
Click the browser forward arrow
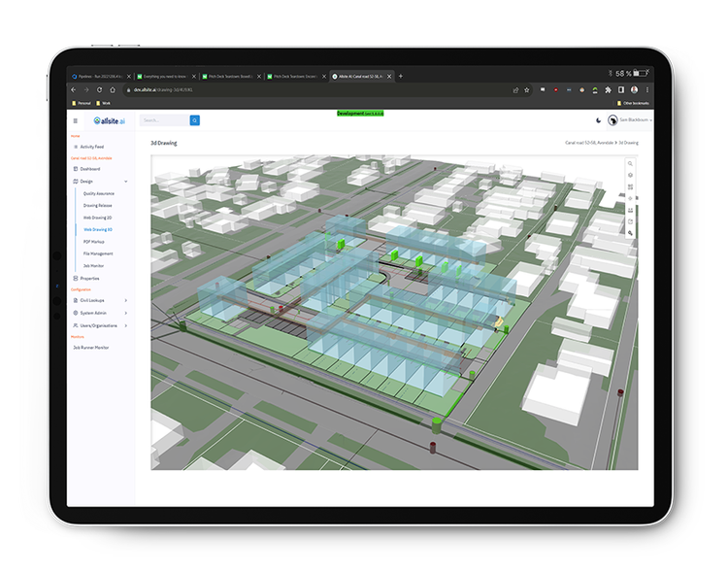85,89
